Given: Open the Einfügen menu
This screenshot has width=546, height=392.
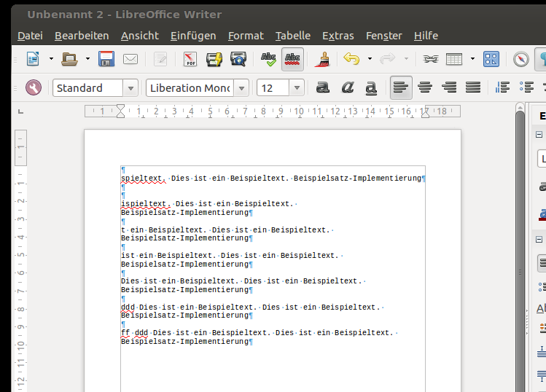Looking at the screenshot, I should click(x=193, y=36).
